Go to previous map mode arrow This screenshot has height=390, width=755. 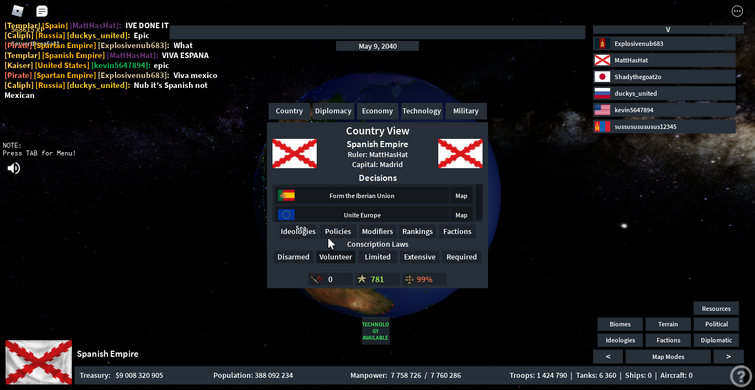click(x=608, y=357)
